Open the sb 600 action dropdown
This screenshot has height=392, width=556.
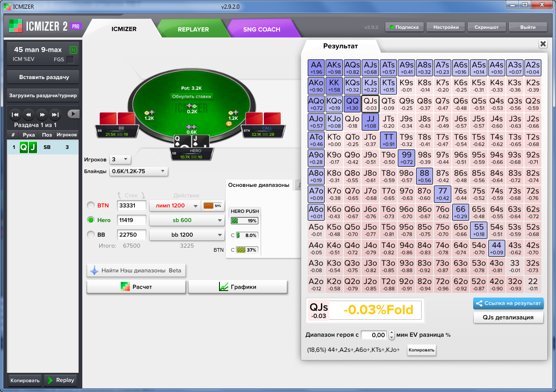pyautogui.click(x=186, y=220)
